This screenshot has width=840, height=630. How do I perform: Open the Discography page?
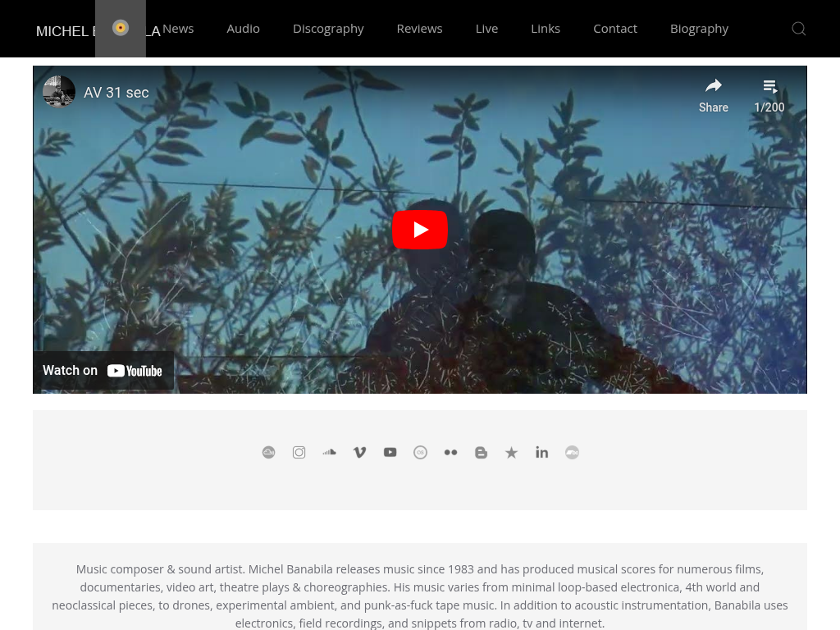(328, 29)
